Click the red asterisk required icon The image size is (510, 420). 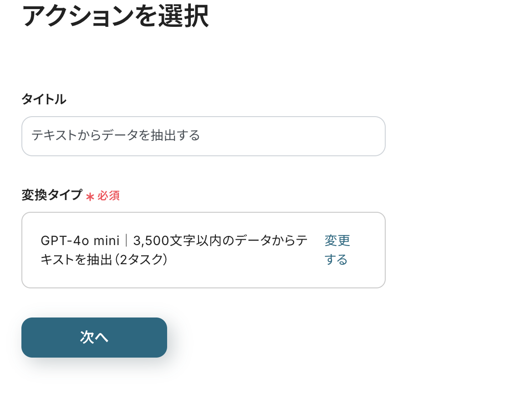click(x=90, y=196)
